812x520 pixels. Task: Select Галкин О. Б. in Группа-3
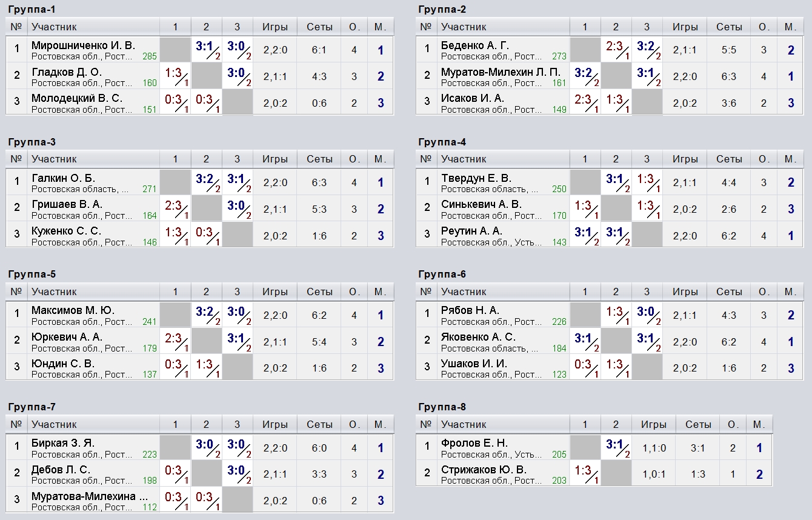pyautogui.click(x=63, y=178)
